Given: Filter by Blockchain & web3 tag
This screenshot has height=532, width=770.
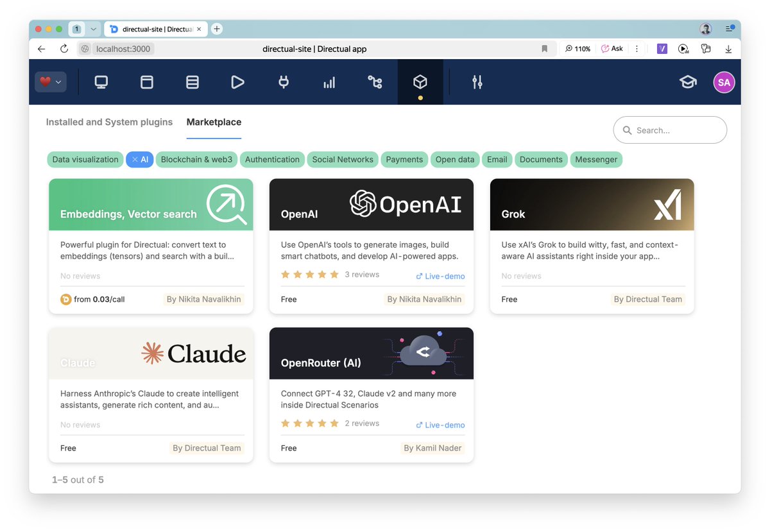Looking at the screenshot, I should (x=197, y=160).
